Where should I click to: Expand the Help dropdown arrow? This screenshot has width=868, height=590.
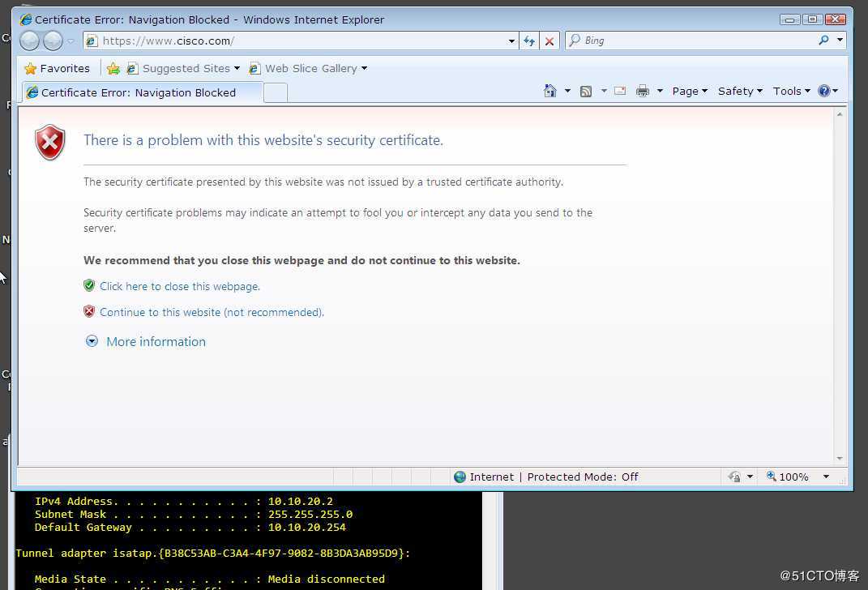tap(835, 91)
